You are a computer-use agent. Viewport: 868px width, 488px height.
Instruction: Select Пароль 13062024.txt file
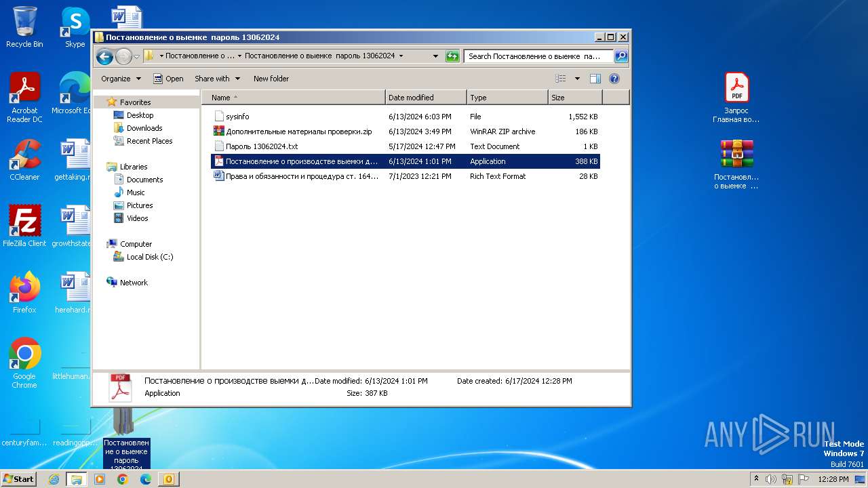click(406, 146)
